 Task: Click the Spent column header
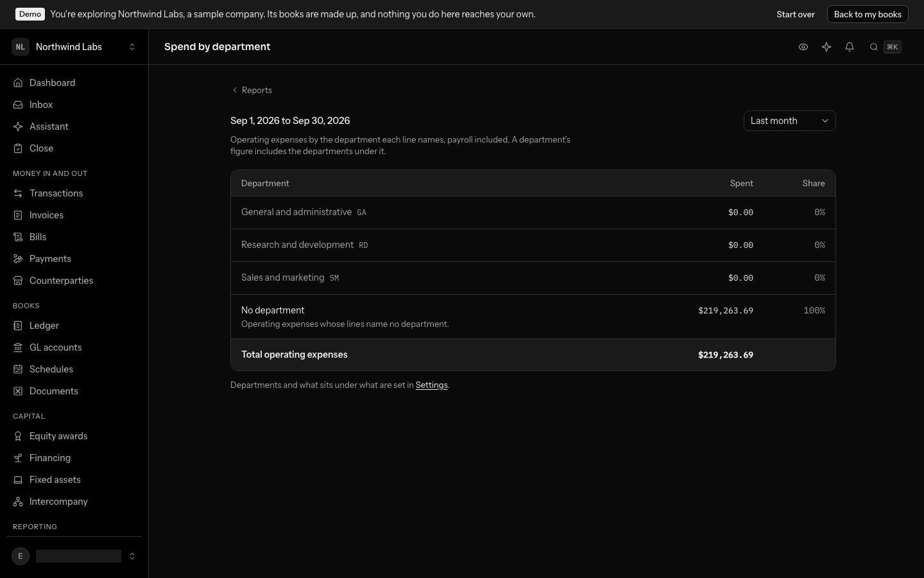[741, 184]
